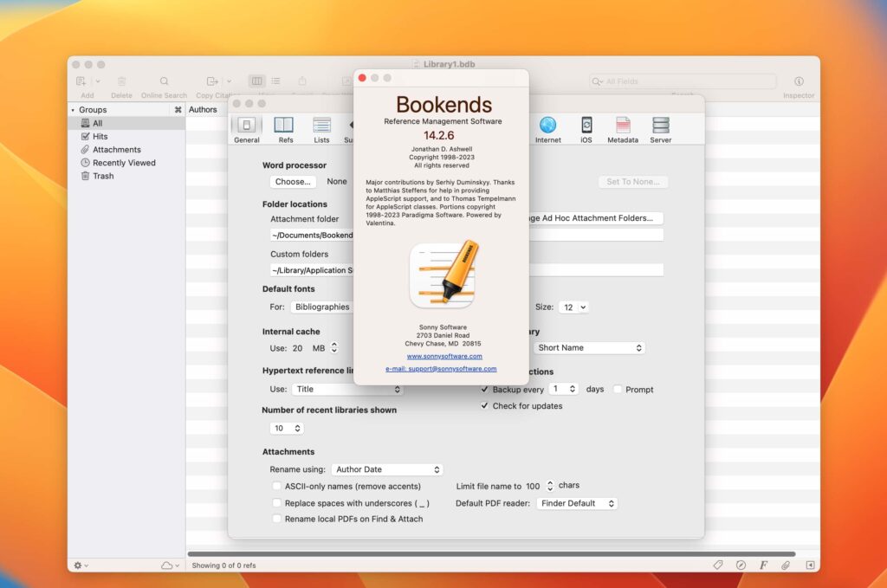The width and height of the screenshot is (887, 588).
Task: Select Trash in the Groups sidebar
Action: (100, 176)
